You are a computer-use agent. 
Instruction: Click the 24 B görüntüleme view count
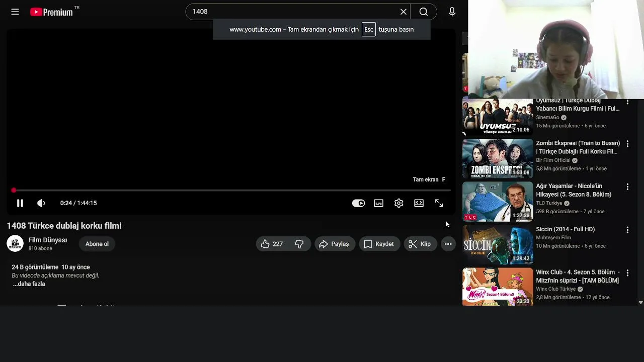tap(35, 267)
